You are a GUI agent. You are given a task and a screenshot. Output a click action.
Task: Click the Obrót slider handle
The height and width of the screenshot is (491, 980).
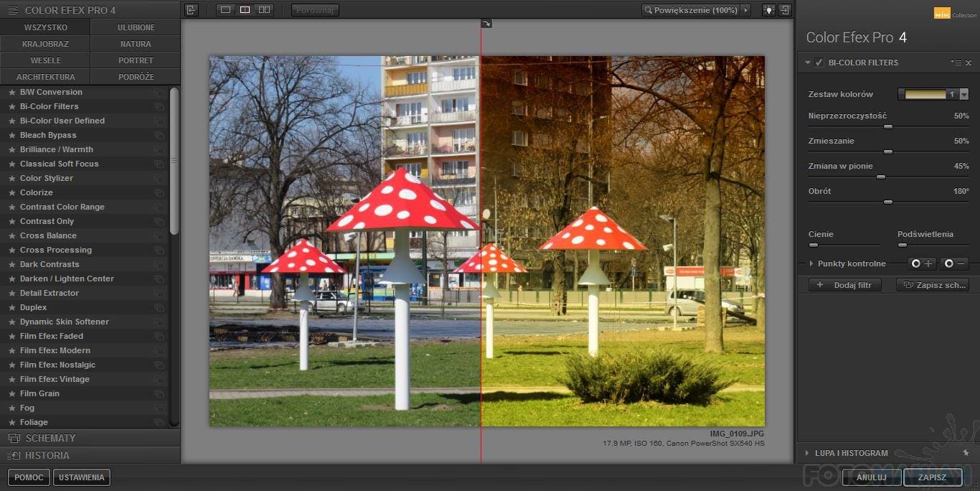click(x=888, y=202)
